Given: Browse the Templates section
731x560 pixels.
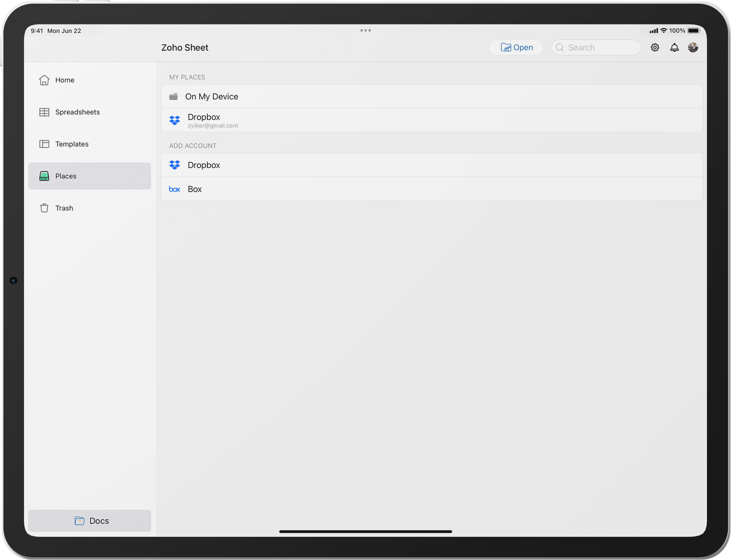Looking at the screenshot, I should (x=90, y=144).
